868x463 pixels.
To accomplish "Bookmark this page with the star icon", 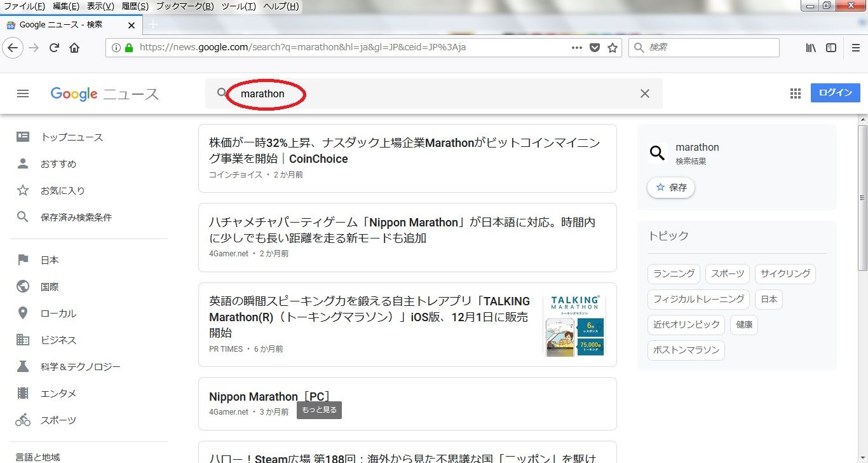I will click(x=613, y=48).
